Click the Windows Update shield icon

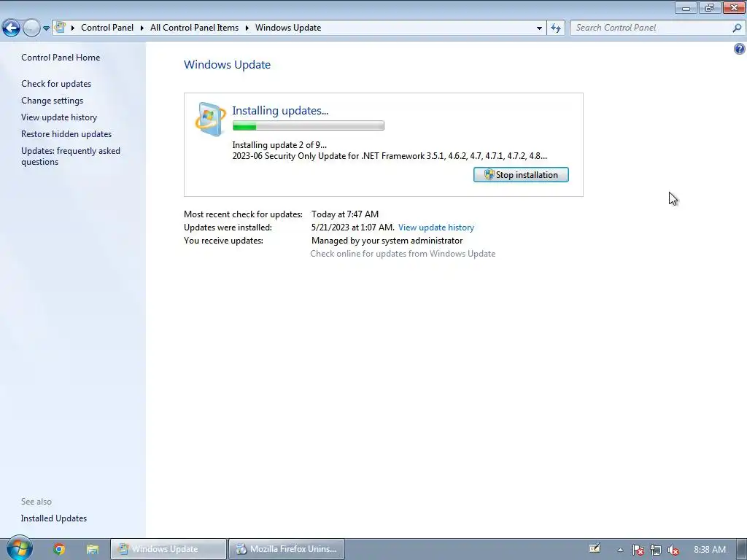[210, 119]
